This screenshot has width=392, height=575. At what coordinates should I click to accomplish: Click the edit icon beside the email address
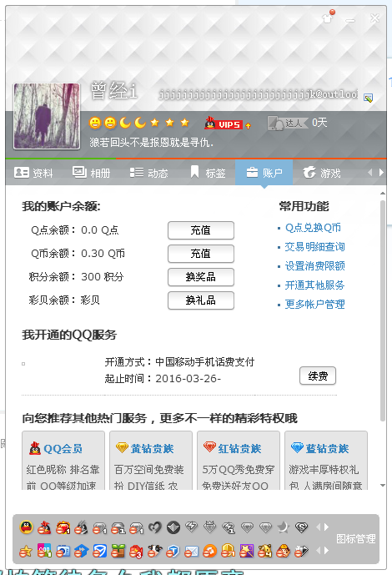pyautogui.click(x=368, y=98)
